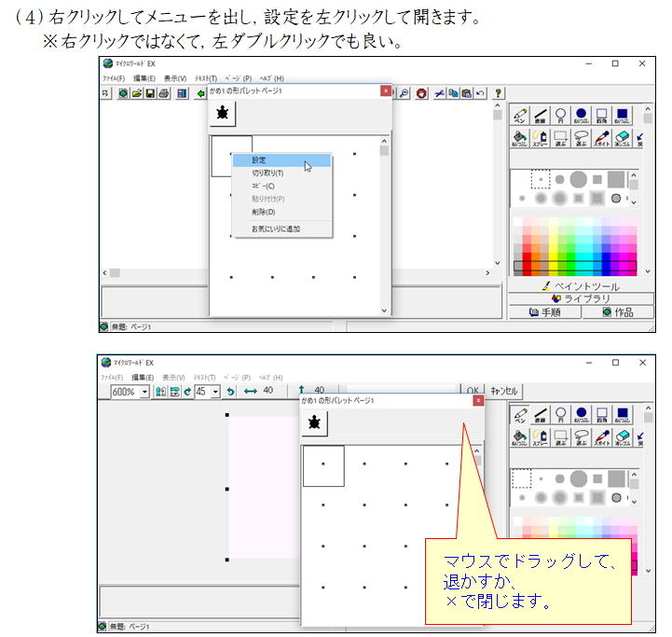Choose 削除(D) in the context menu

281,212
